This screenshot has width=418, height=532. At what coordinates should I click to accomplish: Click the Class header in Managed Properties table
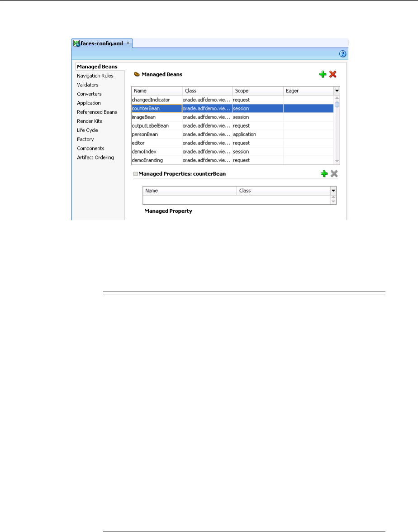tap(284, 191)
